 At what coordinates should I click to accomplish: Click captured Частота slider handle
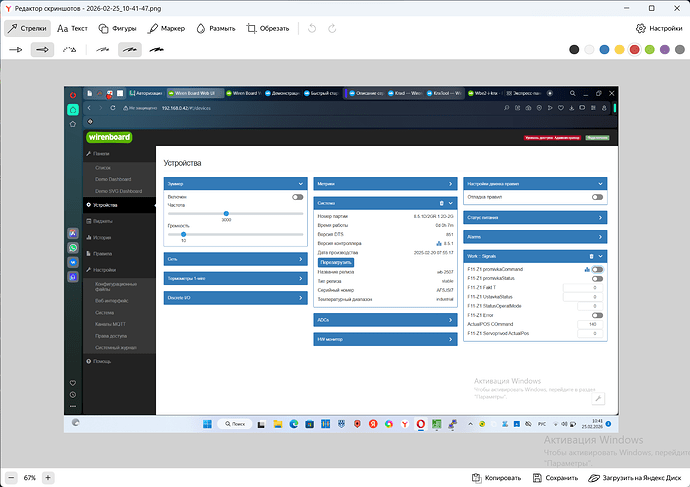226,214
